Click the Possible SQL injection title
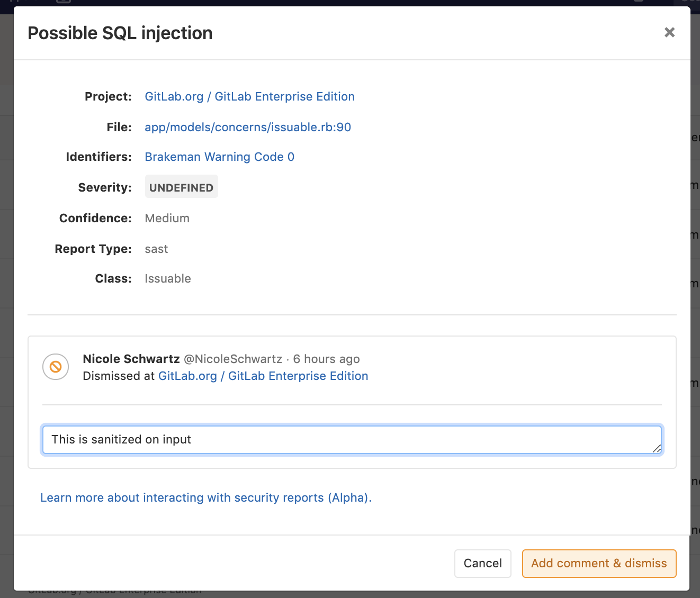Screen dimensions: 700x598 120,33
